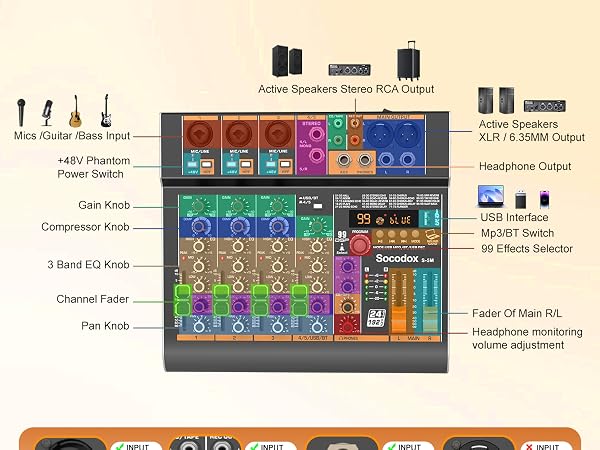Click the red PROGRAM effects selector knob

click(x=360, y=244)
